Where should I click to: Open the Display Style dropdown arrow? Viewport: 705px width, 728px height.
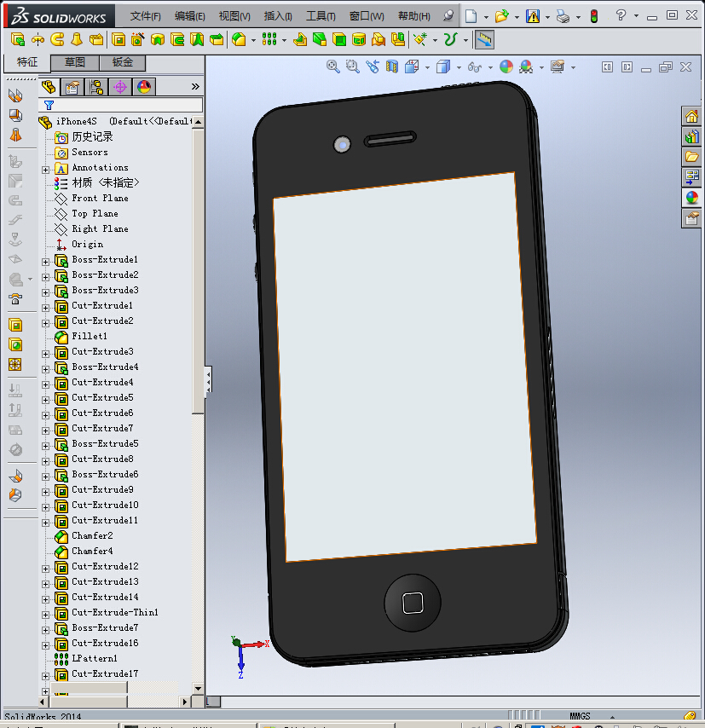(x=459, y=68)
